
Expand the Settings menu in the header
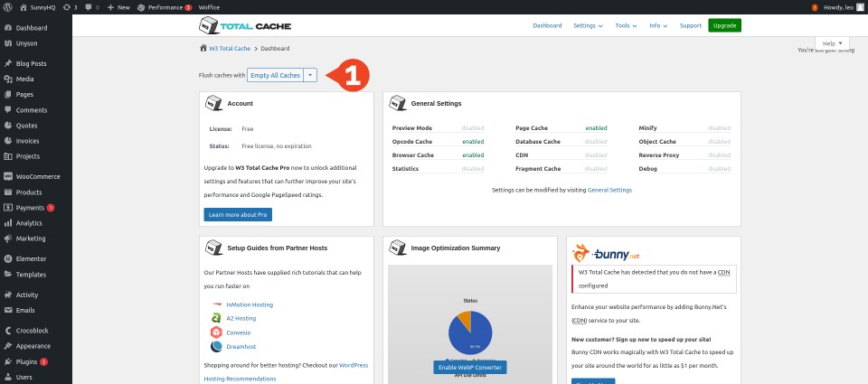pyautogui.click(x=588, y=25)
